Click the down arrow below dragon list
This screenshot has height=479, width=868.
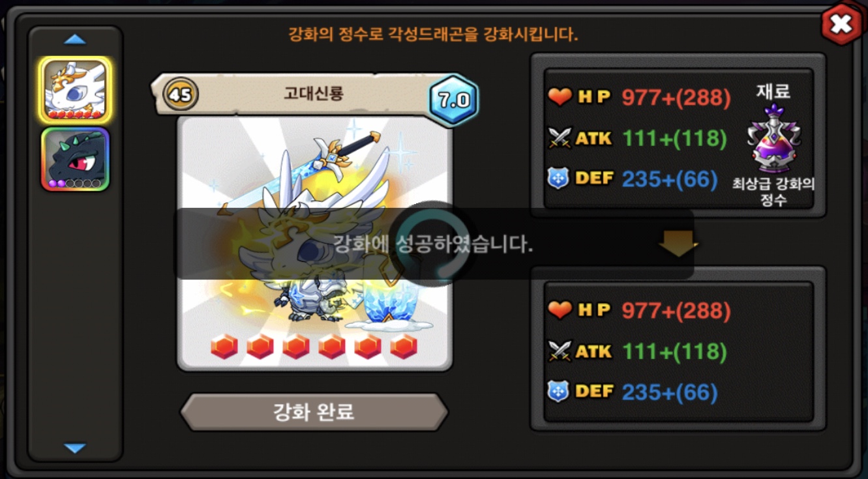coord(75,448)
